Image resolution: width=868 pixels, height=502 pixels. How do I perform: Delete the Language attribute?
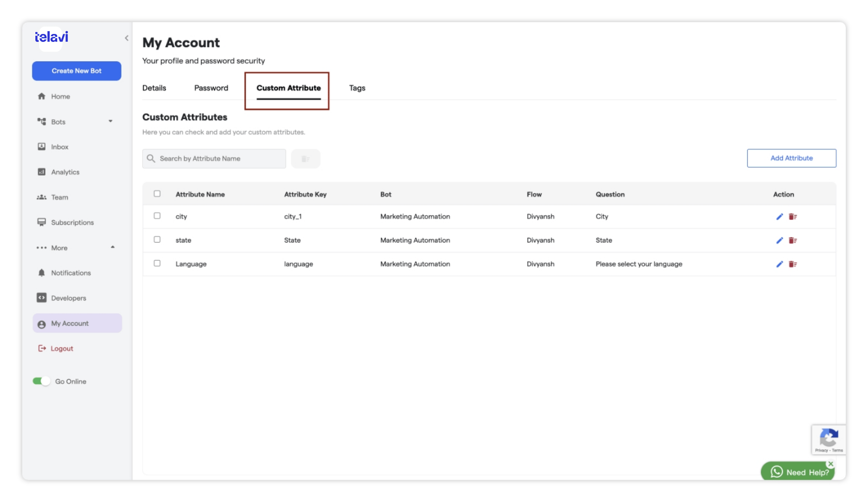tap(793, 264)
